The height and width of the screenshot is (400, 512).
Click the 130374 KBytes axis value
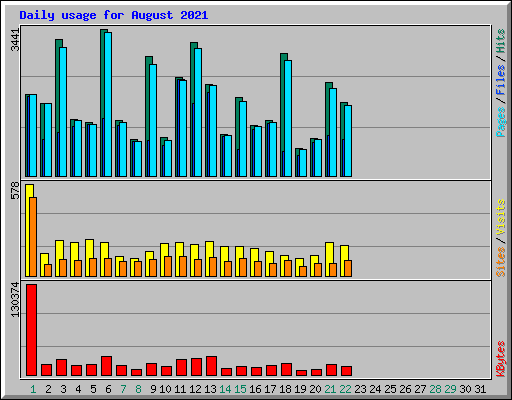click(15, 300)
